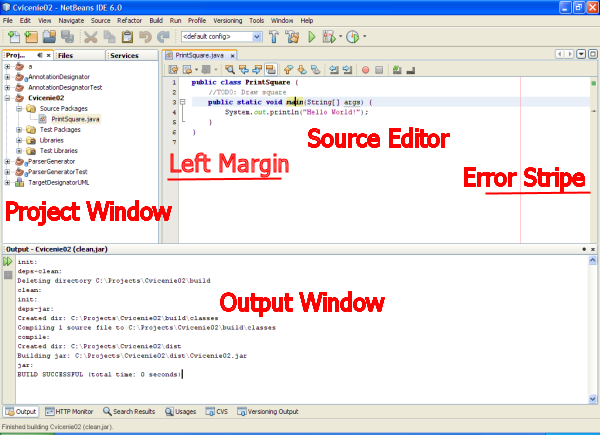Create a new file with New File icon
Screen dimensions: 600x435
(14, 37)
